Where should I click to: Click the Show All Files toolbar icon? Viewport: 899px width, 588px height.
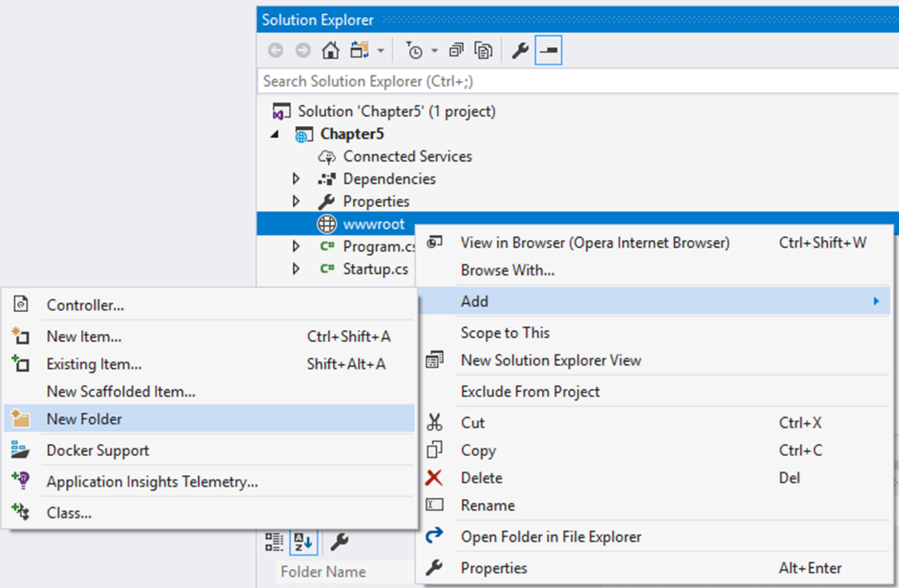tap(483, 50)
